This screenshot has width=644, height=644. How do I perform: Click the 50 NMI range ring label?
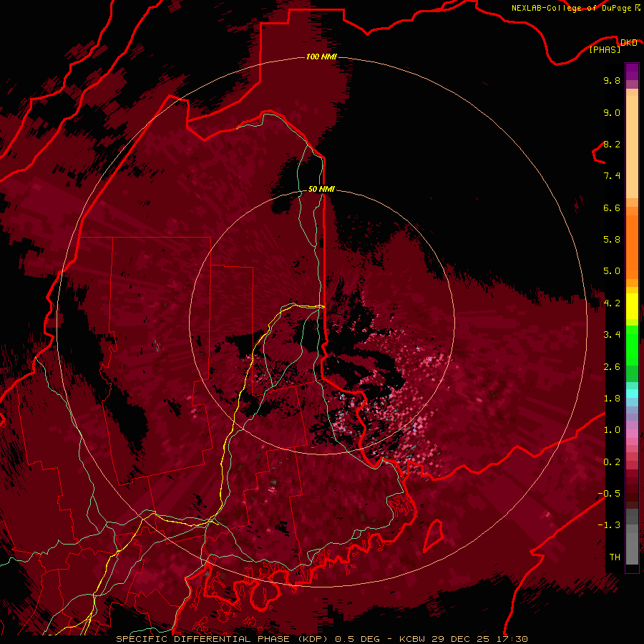321,189
